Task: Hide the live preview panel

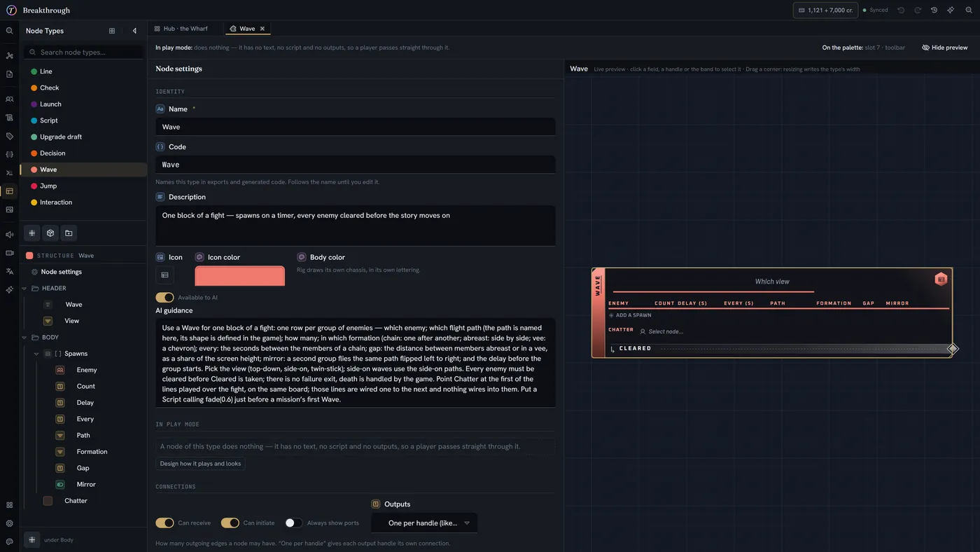Action: (x=944, y=48)
